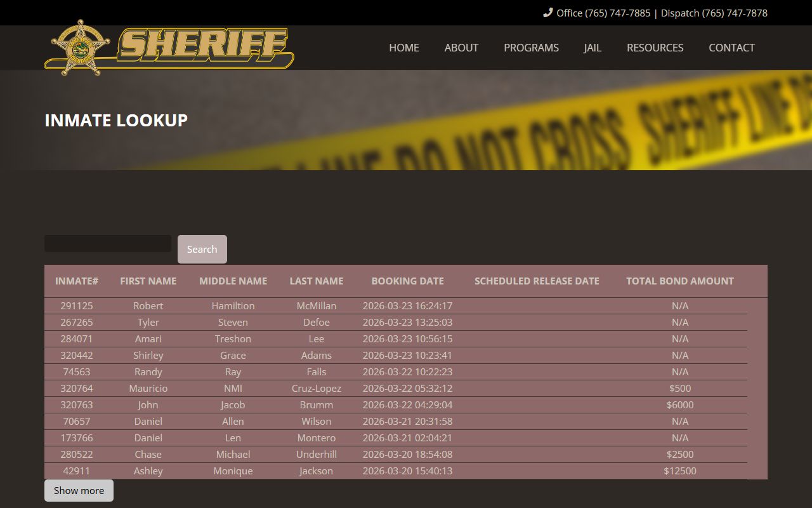812x508 pixels.
Task: Open the ABOUT menu item
Action: coord(461,48)
